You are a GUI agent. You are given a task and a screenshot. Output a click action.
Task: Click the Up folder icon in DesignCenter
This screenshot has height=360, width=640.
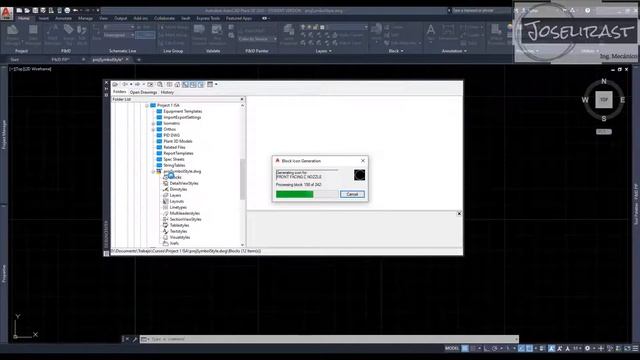click(150, 84)
